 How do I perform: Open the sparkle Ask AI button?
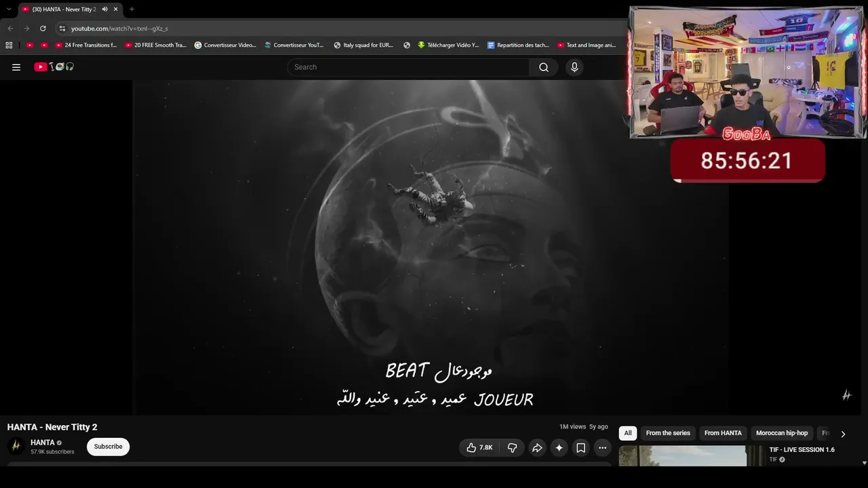559,447
